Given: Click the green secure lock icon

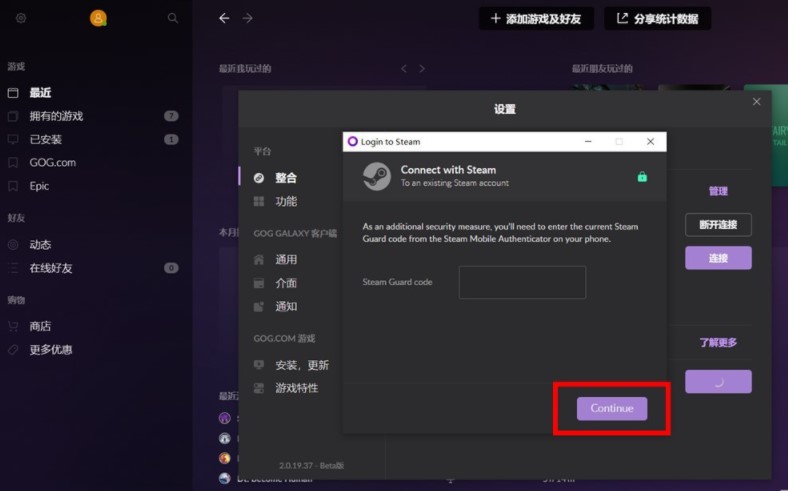Looking at the screenshot, I should pos(642,176).
